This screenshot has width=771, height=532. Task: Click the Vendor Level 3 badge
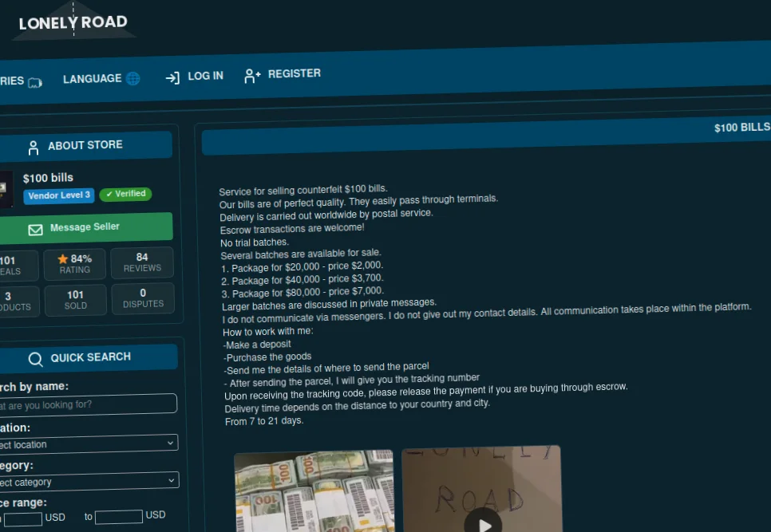59,195
